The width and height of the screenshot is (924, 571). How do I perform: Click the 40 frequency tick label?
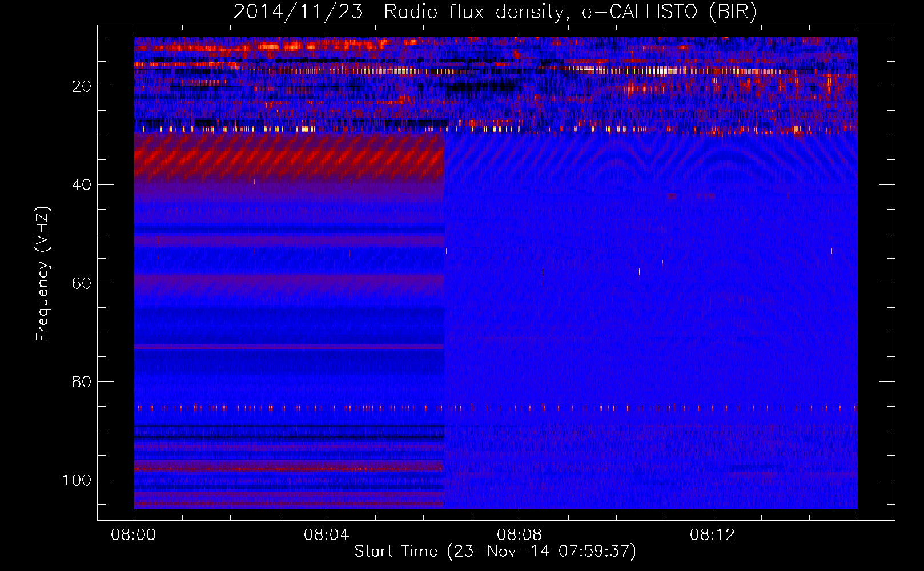click(x=82, y=185)
